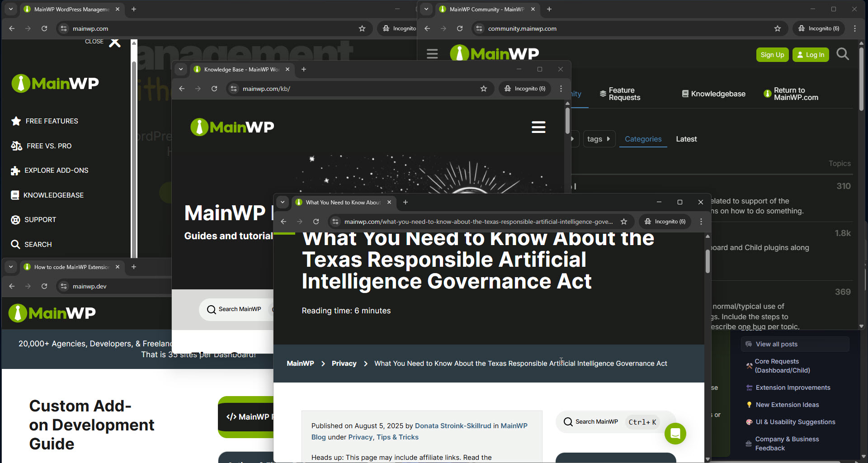
Task: Open Chrome menu in the community window
Action: point(855,28)
